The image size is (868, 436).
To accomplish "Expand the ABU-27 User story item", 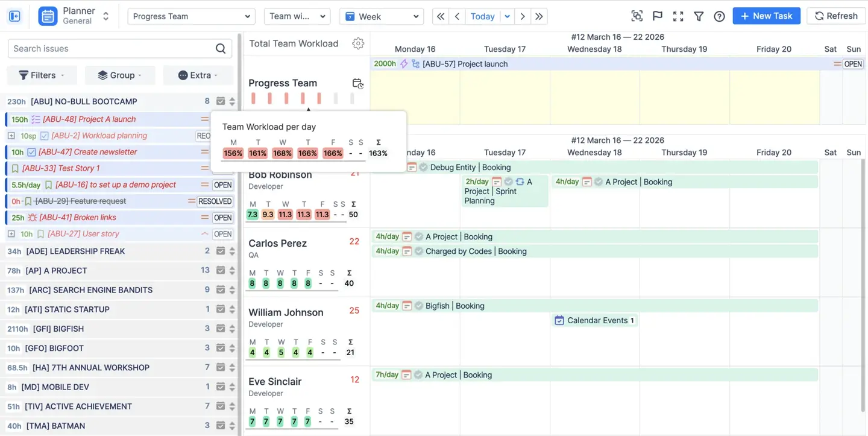I will pos(10,233).
